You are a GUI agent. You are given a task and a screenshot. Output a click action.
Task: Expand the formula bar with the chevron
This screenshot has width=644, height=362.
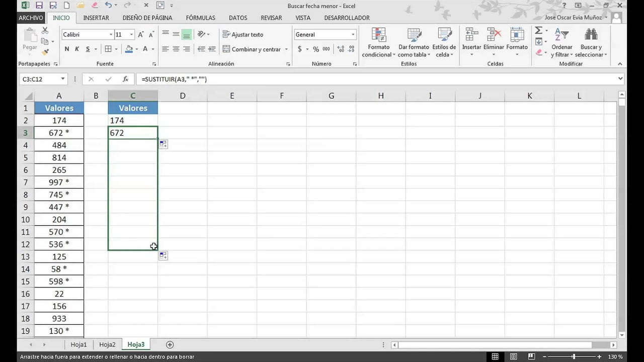[x=620, y=79]
